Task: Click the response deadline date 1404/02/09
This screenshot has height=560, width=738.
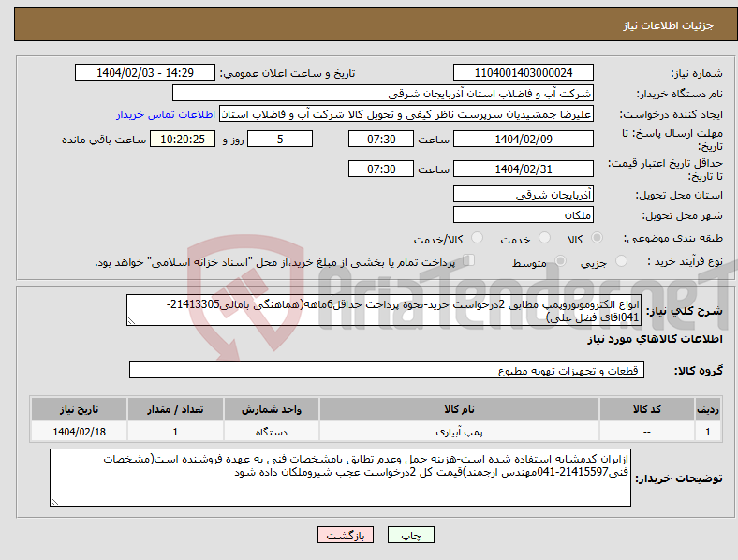Action: pyautogui.click(x=524, y=140)
